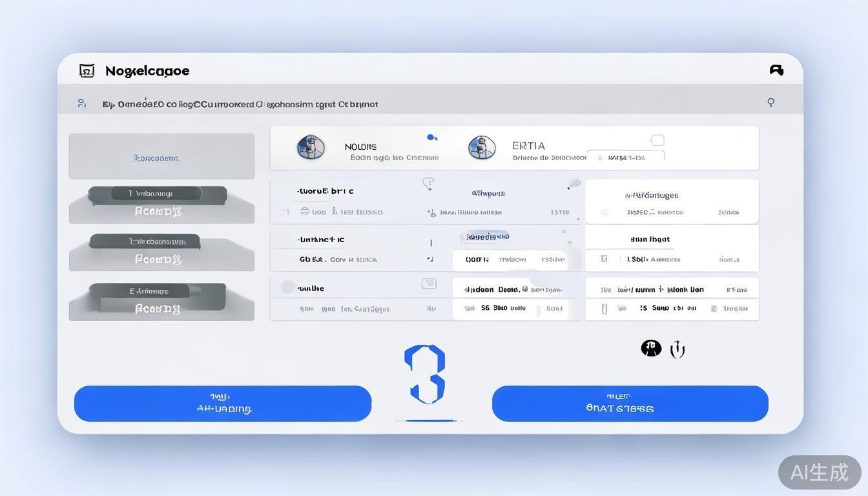Viewport: 868px width, 496px height.
Task: Select the second dark bar in left sidebar
Action: 145,242
